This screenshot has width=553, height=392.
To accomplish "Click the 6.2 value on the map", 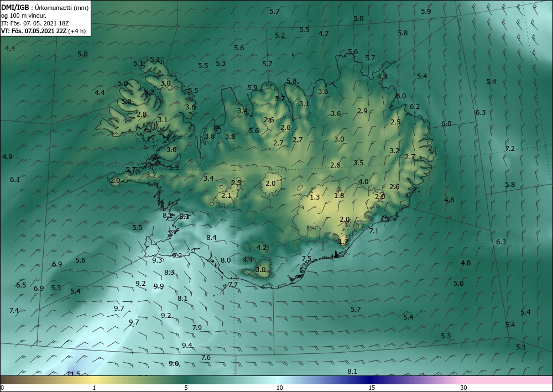I will coord(415,107).
